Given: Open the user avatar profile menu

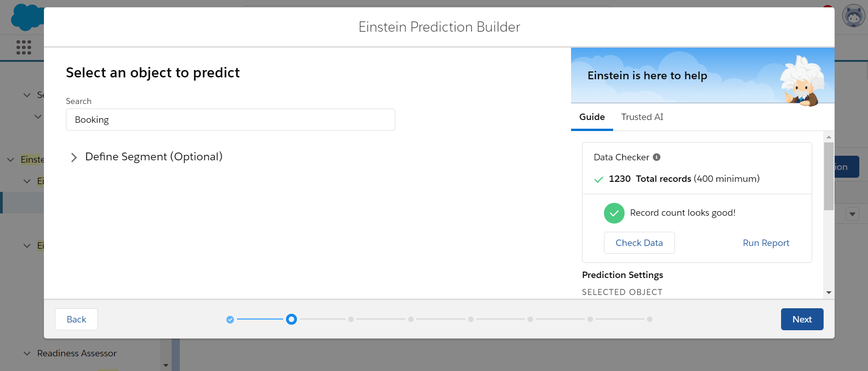Looking at the screenshot, I should (x=853, y=16).
